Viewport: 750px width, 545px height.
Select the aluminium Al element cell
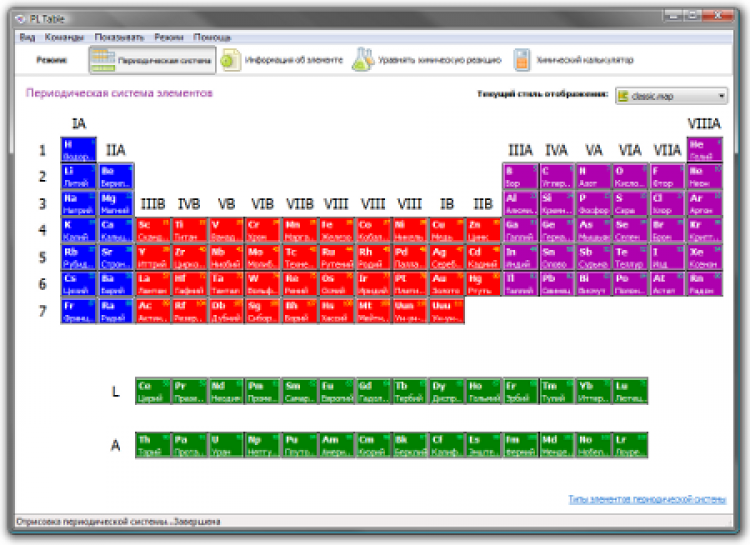[520, 203]
